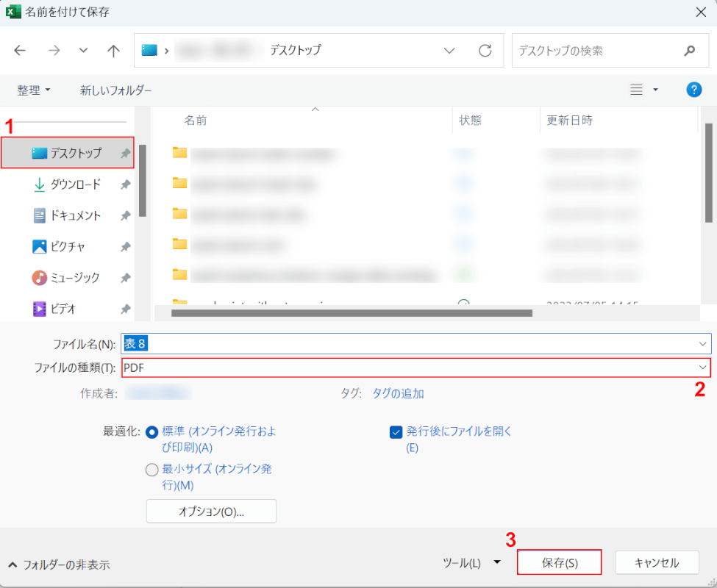Click the back navigation arrow
The image size is (717, 588).
point(20,51)
